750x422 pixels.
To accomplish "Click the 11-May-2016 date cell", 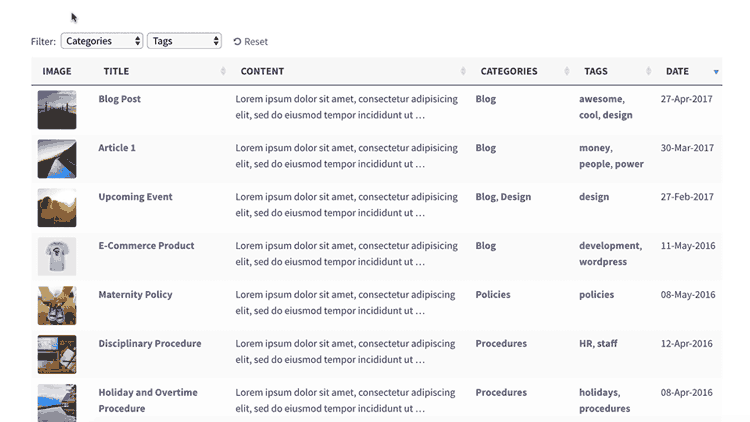I will tap(688, 245).
